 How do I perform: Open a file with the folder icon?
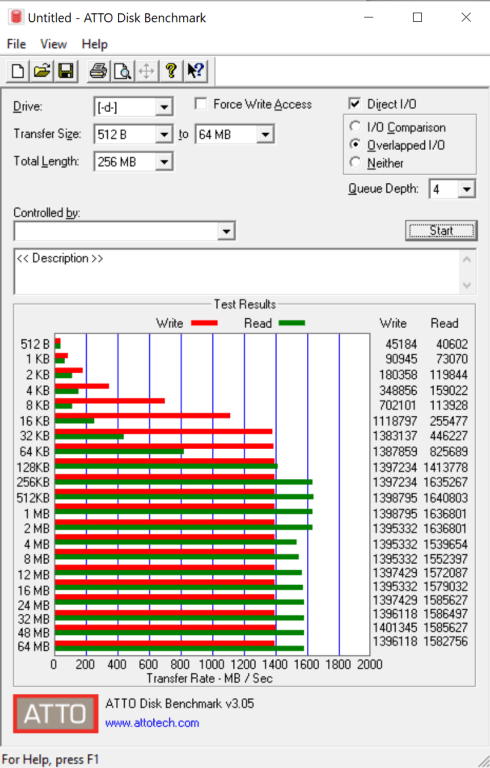pos(42,72)
